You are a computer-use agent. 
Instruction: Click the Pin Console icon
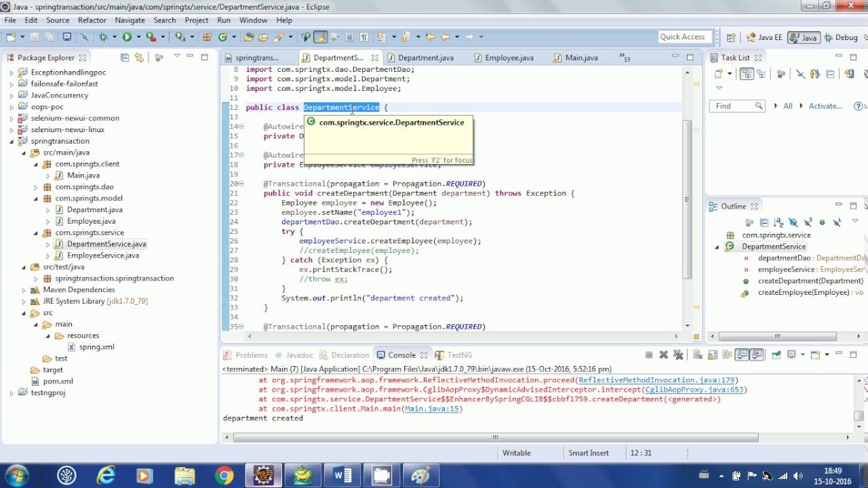point(776,354)
